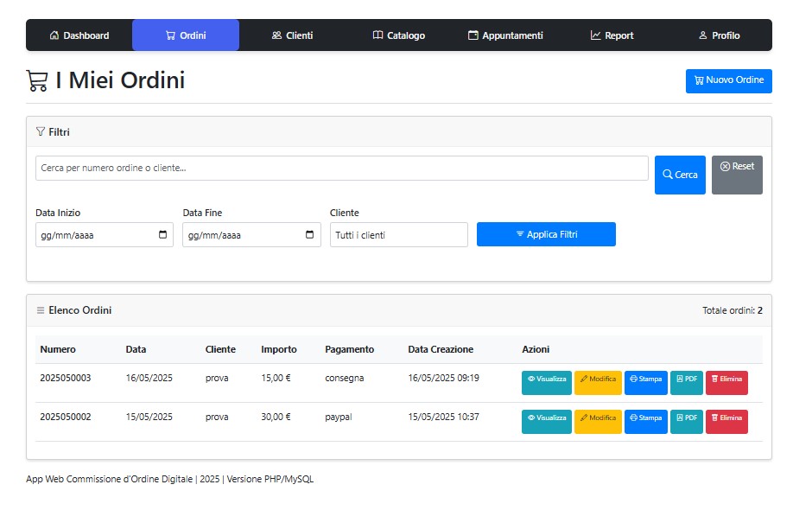This screenshot has height=510, width=812.
Task: Create a new order with Nuovo Ordine
Action: [728, 80]
